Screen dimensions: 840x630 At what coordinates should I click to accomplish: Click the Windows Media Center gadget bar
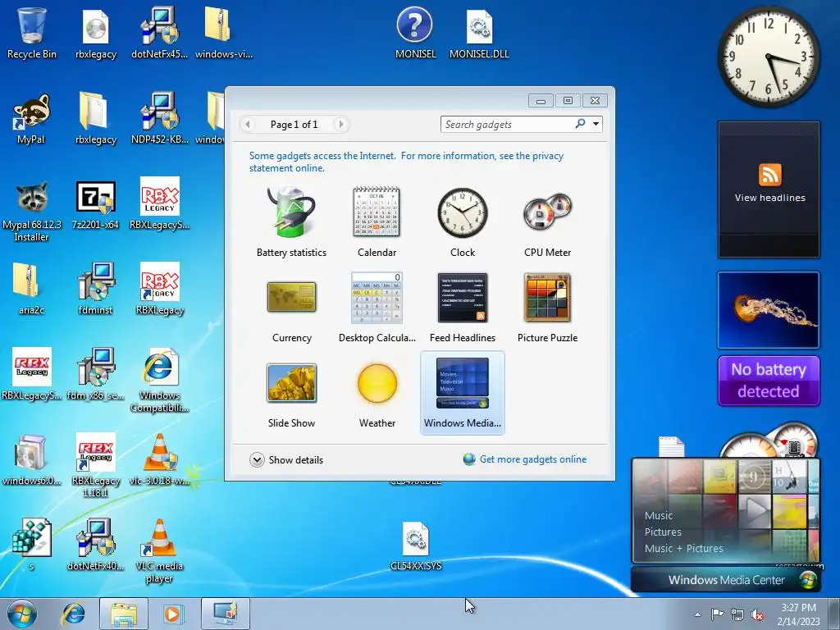click(725, 580)
